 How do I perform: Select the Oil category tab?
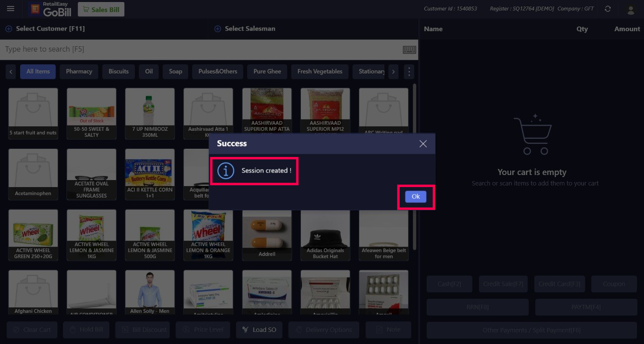pos(149,71)
